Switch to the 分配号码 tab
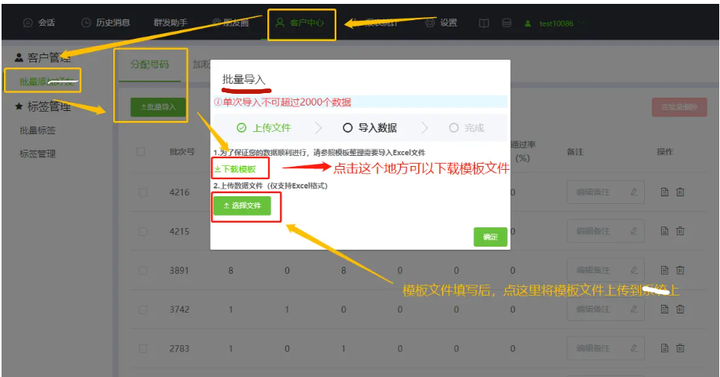 (150, 64)
